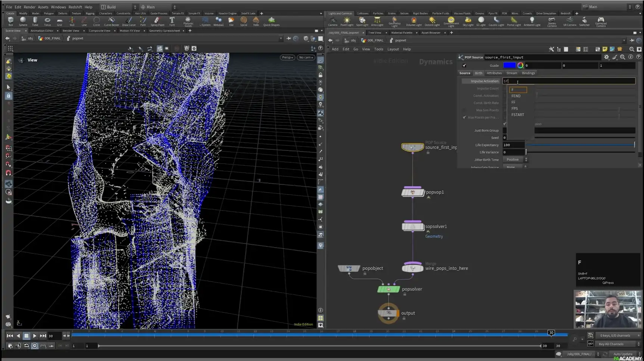
Task: Expand the Jitter Birth Time Positive dropdown
Action: coord(515,159)
